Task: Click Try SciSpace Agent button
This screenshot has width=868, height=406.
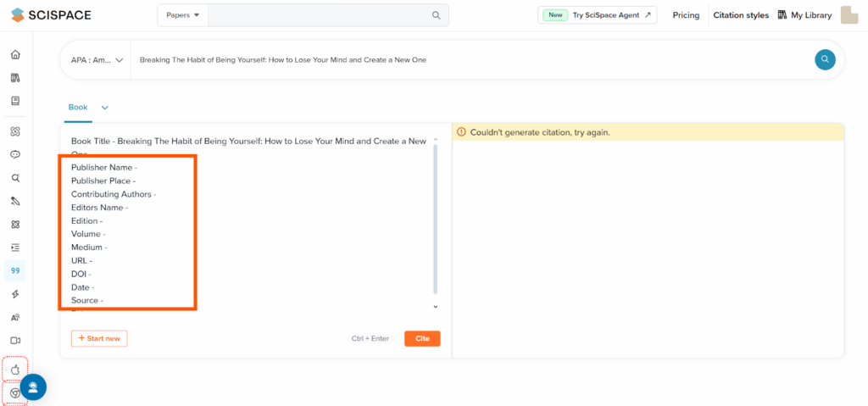Action: (598, 15)
